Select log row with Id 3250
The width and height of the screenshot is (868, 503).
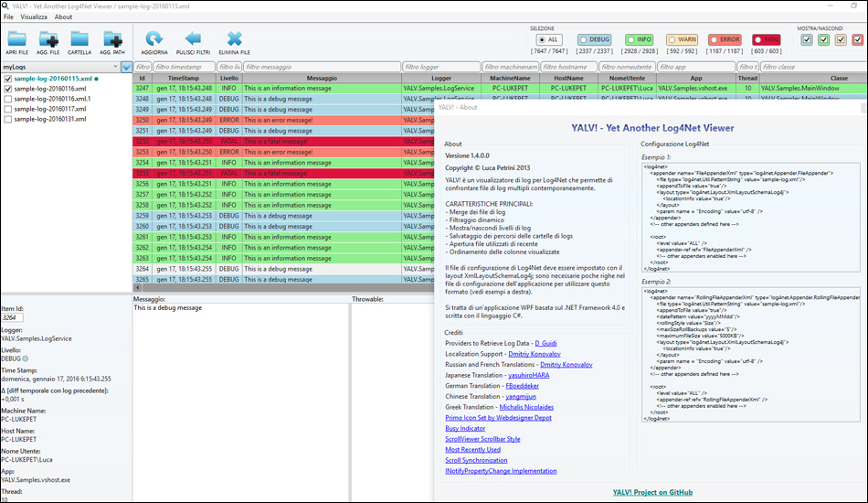click(283, 120)
